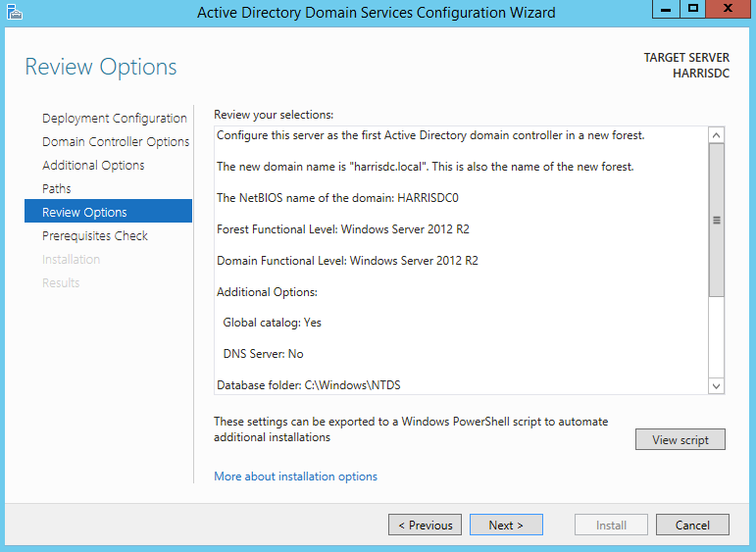Select Additional Options in the sidebar

93,165
